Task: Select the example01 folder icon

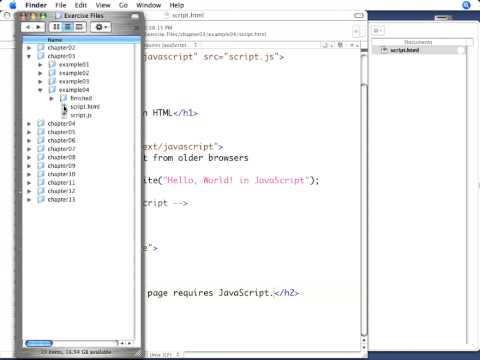Action: click(x=52, y=64)
